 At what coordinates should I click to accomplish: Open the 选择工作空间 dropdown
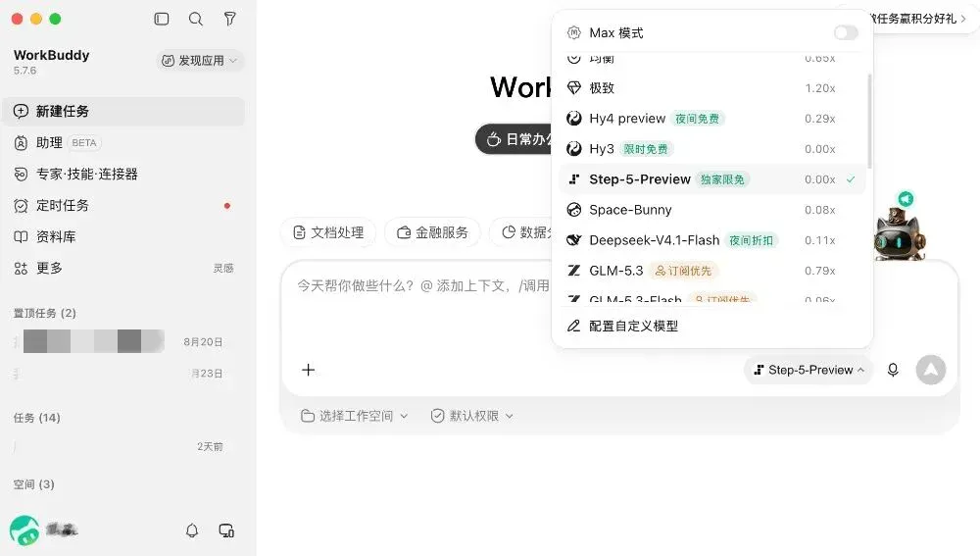355,416
